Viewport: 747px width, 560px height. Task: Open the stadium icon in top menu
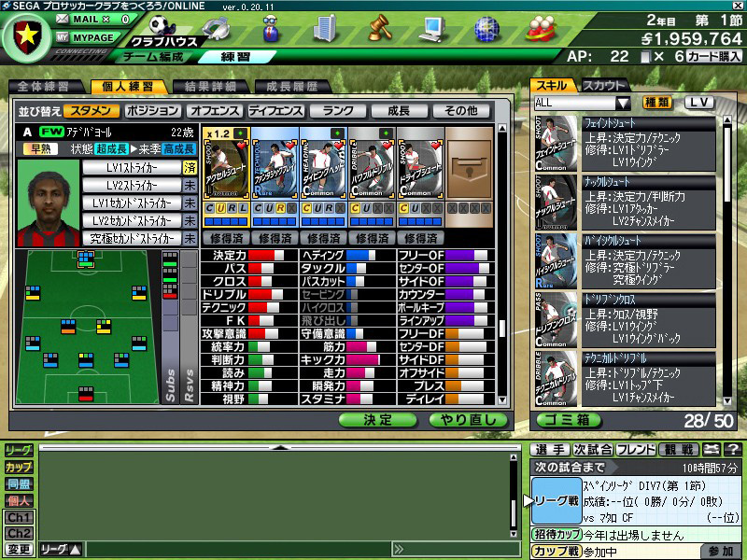216,29
